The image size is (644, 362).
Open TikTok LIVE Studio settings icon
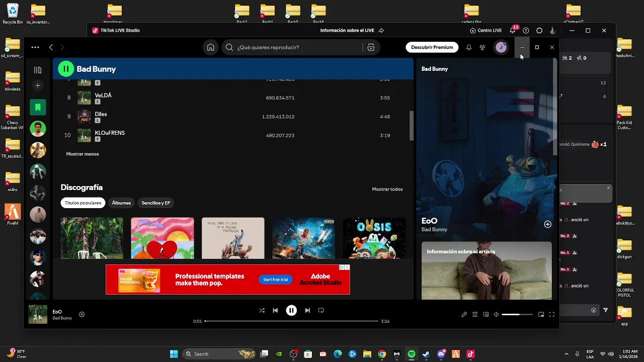pos(539,30)
